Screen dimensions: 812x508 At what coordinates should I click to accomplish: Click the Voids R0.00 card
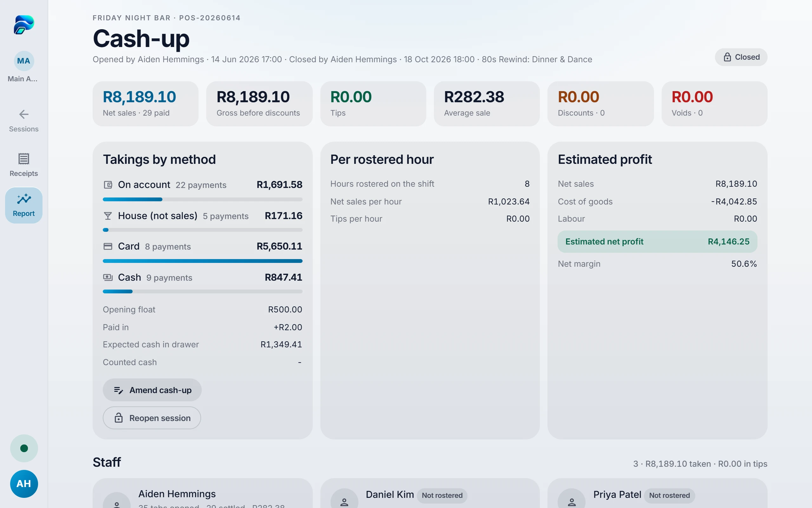pyautogui.click(x=714, y=104)
